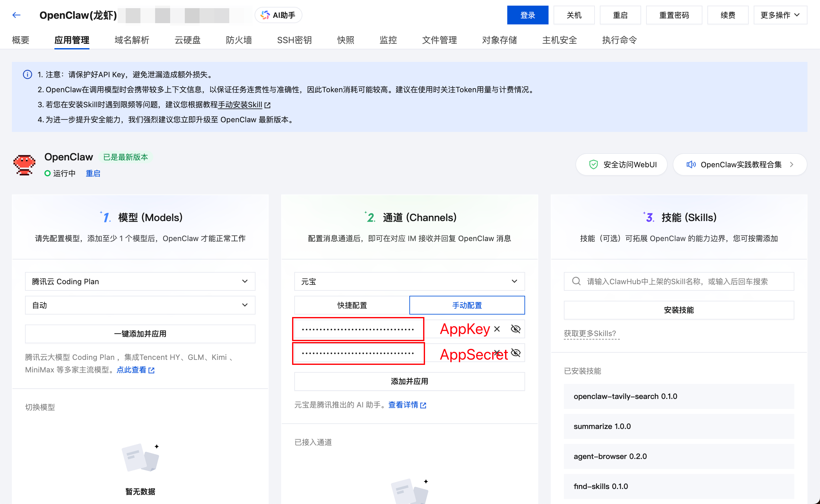Reveal the hidden AppKey value

tap(515, 329)
